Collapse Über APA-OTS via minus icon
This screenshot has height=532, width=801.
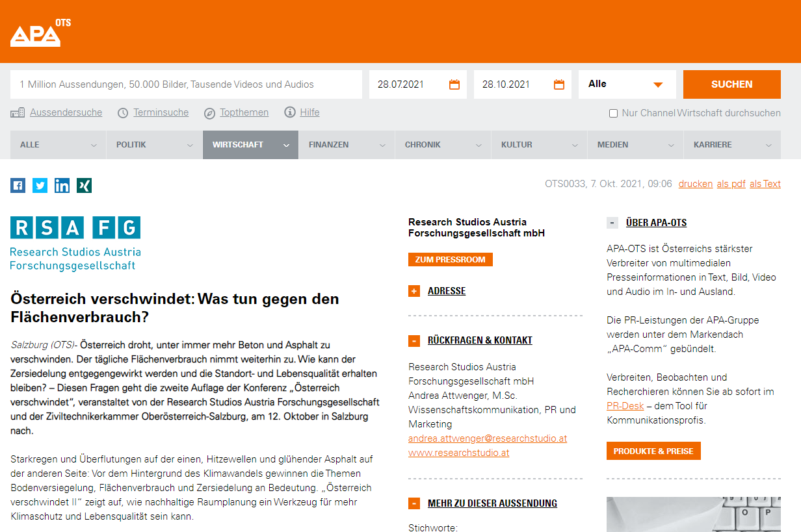pos(612,223)
